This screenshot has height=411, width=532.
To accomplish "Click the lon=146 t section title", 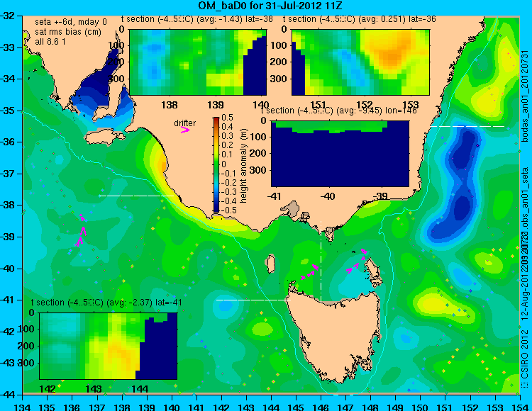I will point(338,111).
